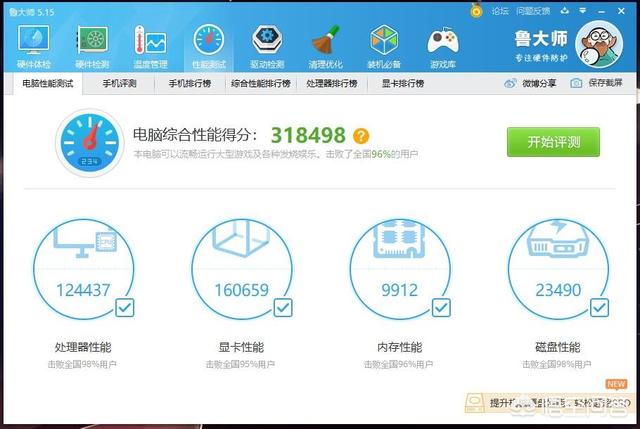
Task: Click the 处理器性能 label
Action: (83, 347)
